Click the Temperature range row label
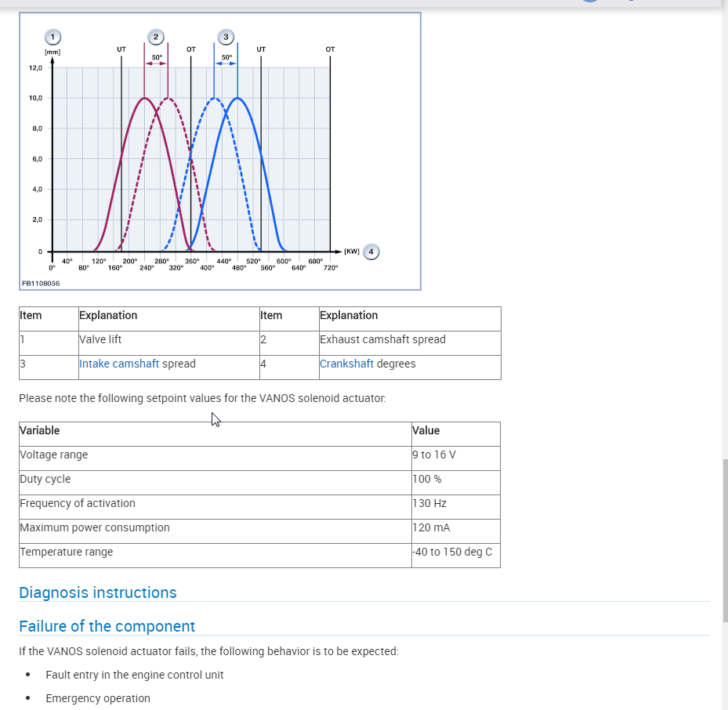728x710 pixels. coord(67,552)
